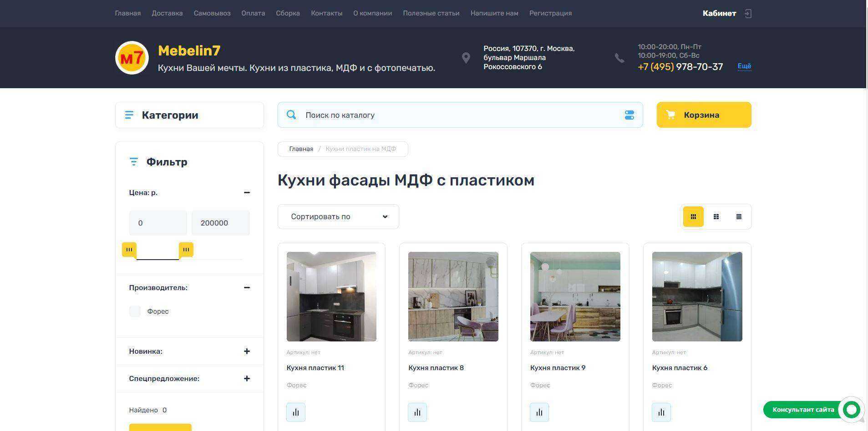This screenshot has height=431, width=868.
Task: Switch to list view layout
Action: click(738, 216)
